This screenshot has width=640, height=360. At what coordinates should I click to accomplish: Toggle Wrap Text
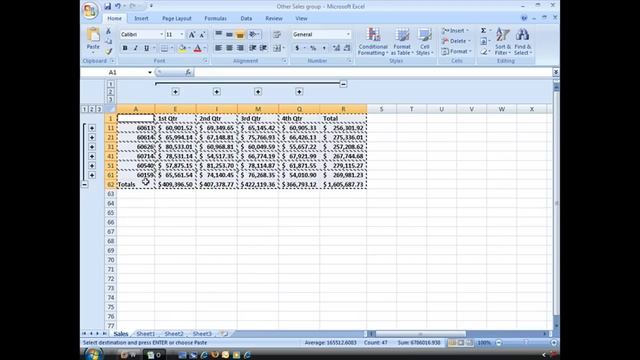(277, 34)
